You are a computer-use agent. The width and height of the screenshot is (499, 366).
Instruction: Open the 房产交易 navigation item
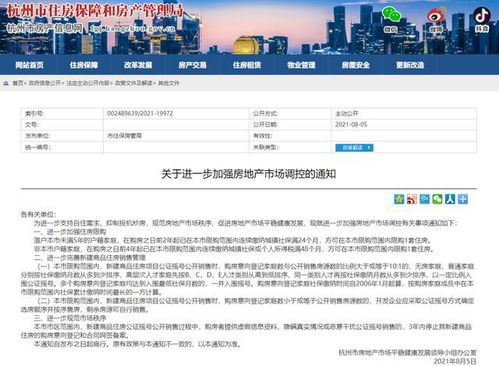point(192,65)
